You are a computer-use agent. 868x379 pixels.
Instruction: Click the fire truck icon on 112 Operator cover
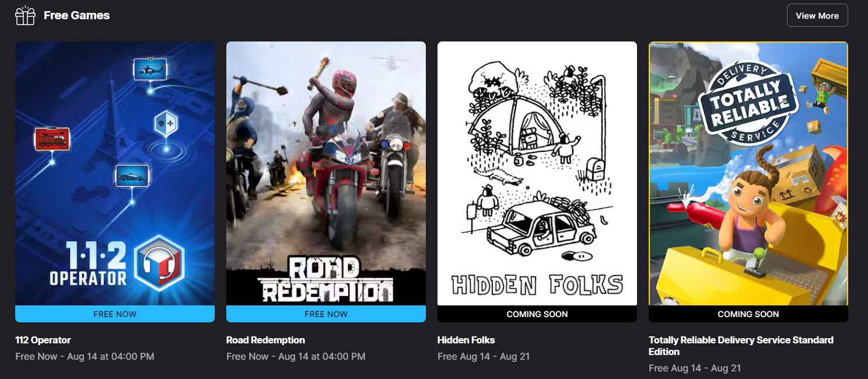[x=52, y=139]
